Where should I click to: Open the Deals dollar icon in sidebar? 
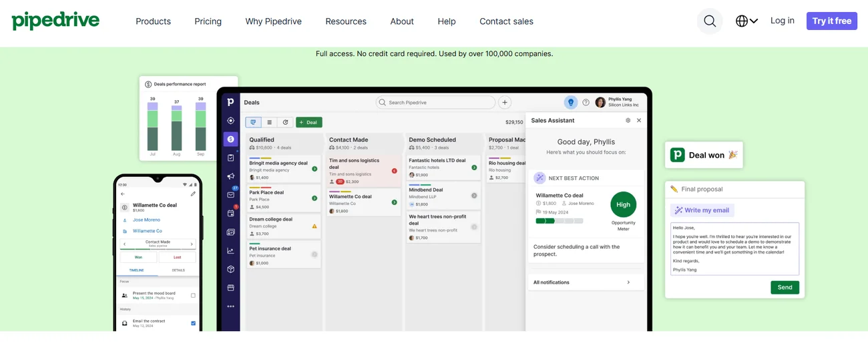(230, 139)
